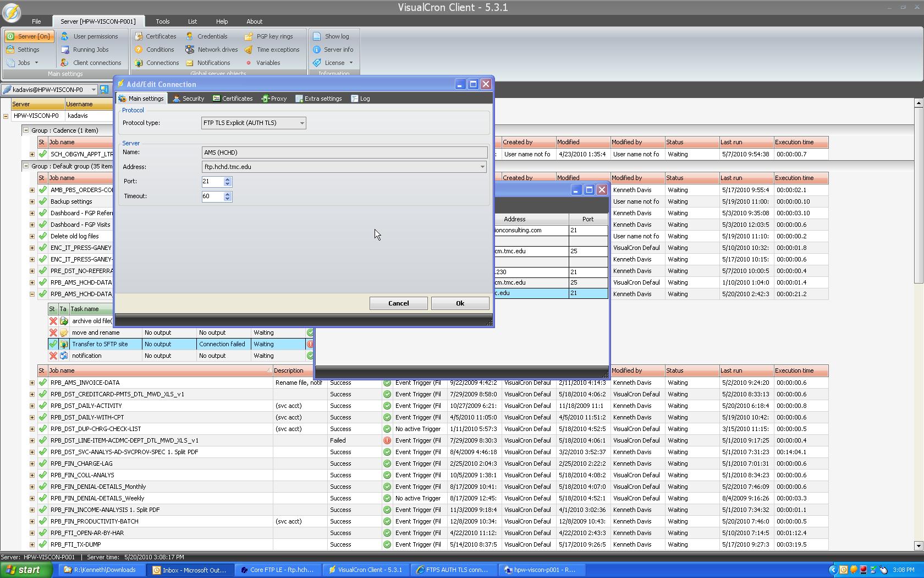Switch to Extra settings tab
Screen dimensions: 924x578
coord(318,99)
